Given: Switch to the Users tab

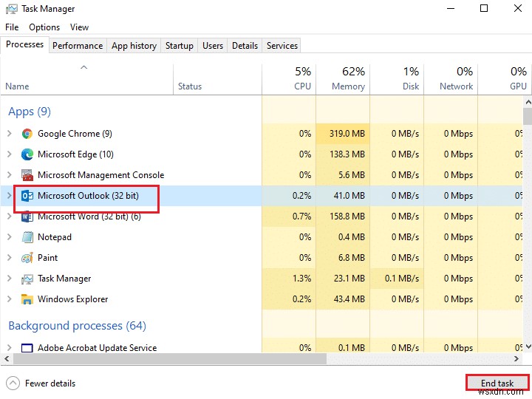Looking at the screenshot, I should click(213, 46).
